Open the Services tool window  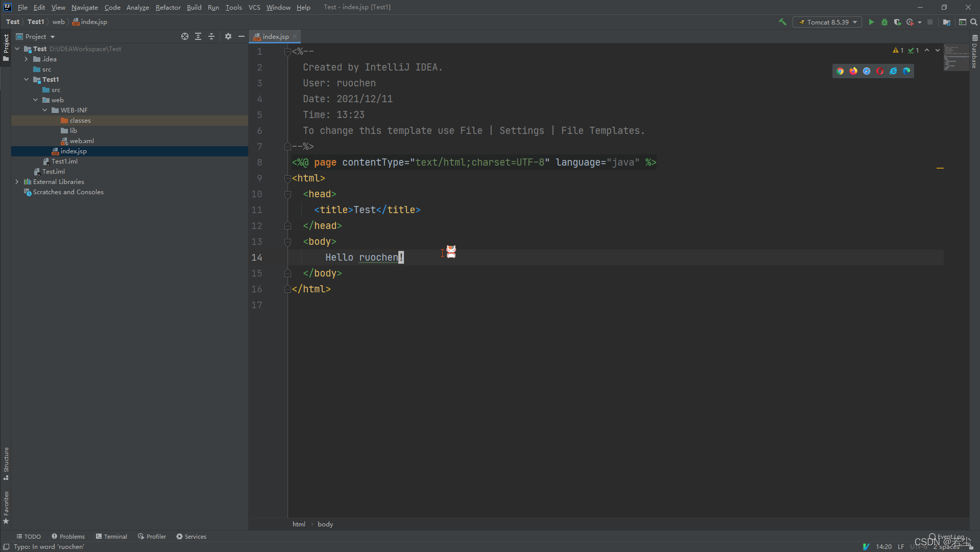tap(192, 536)
